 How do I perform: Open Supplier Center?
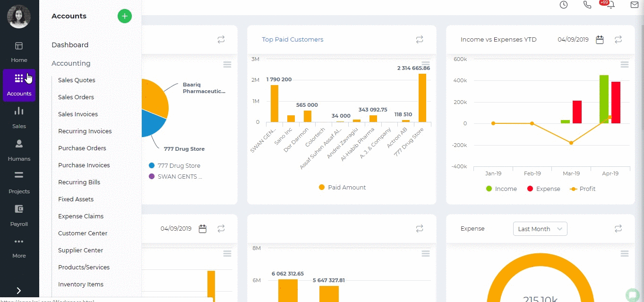pyautogui.click(x=81, y=250)
